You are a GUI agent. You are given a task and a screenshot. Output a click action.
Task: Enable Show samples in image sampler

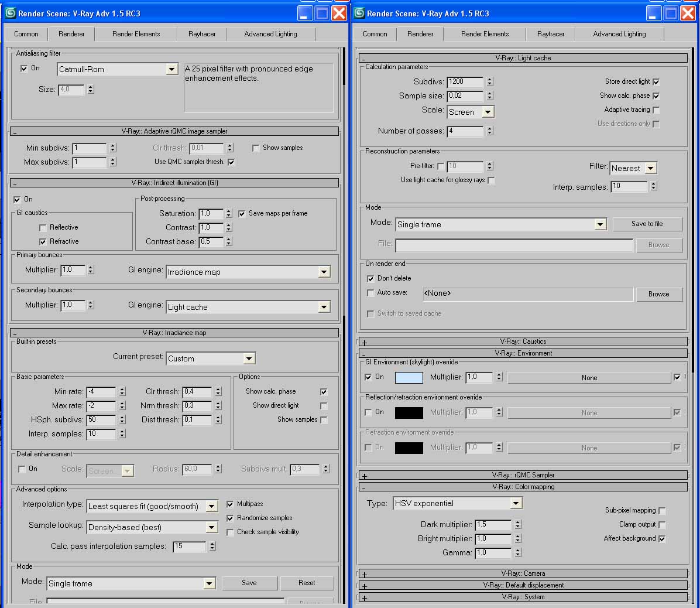point(256,148)
